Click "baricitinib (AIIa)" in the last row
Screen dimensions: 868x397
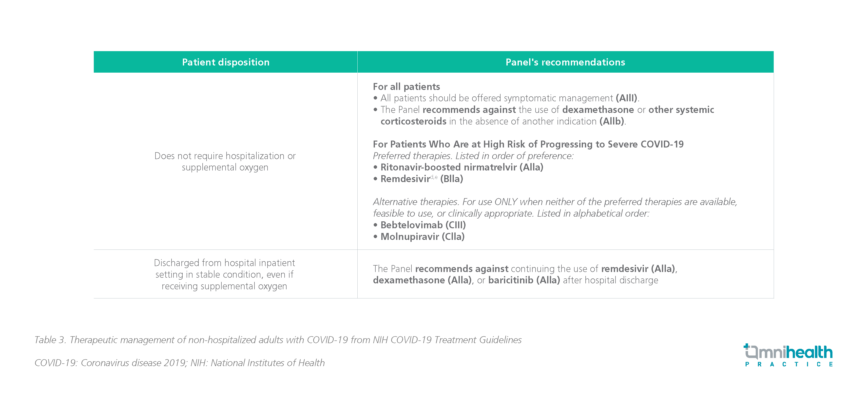(x=524, y=280)
